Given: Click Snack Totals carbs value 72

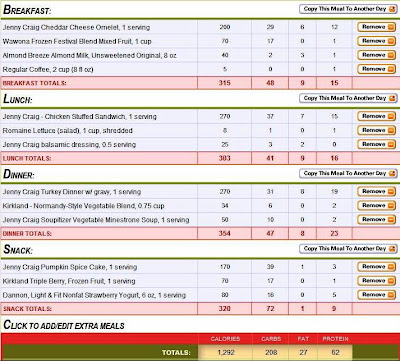Looking at the screenshot, I should [x=270, y=309].
